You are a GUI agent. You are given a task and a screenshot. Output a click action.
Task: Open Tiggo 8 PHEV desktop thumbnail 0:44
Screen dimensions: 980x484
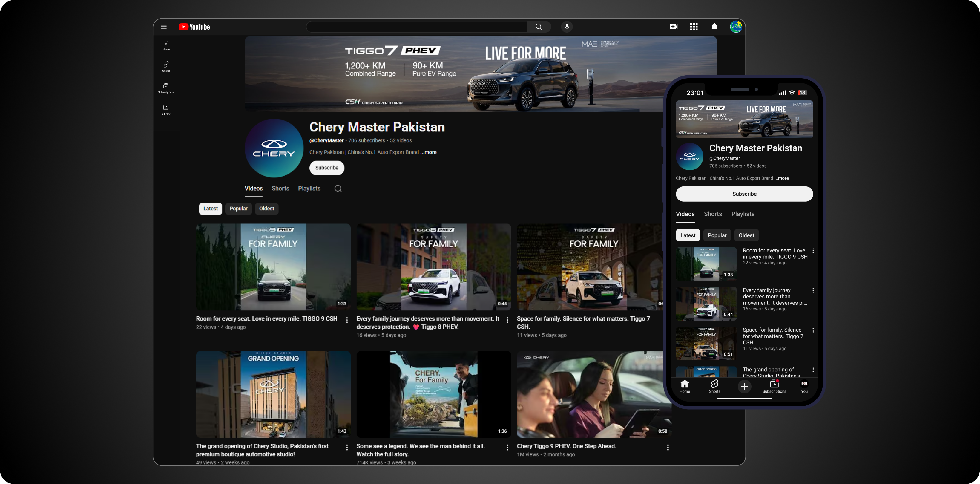click(x=434, y=267)
